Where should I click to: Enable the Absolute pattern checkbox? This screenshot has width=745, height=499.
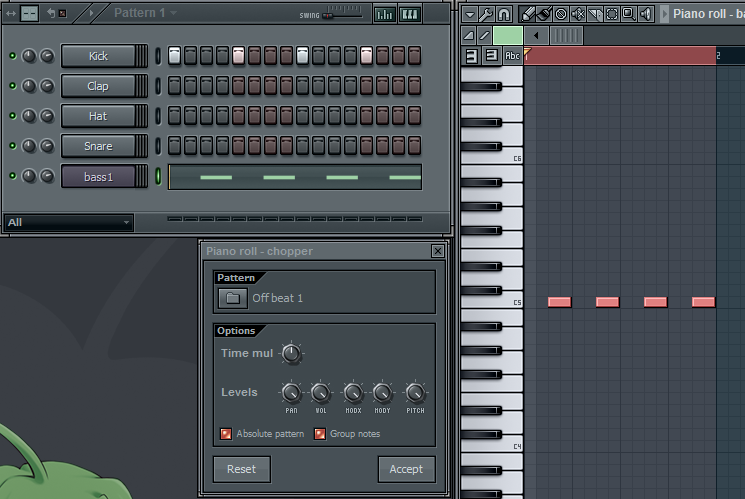[226, 434]
